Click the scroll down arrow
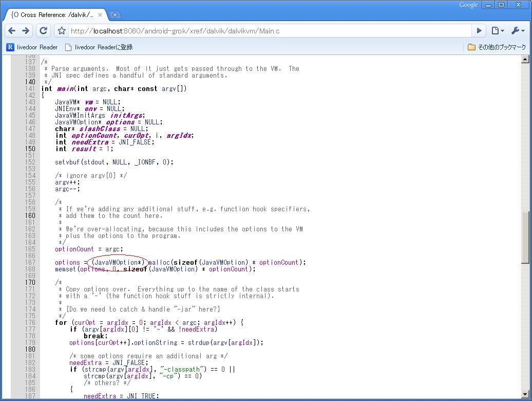The image size is (532, 401). coord(525,394)
